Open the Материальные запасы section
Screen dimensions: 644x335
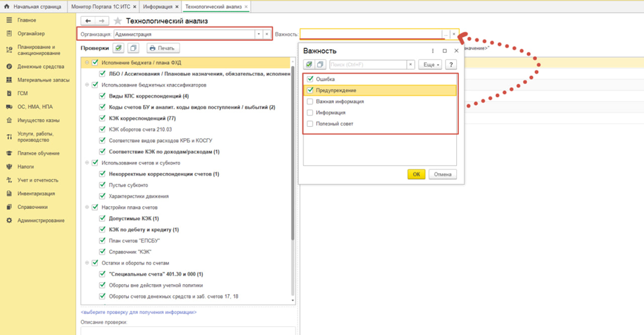(x=43, y=80)
